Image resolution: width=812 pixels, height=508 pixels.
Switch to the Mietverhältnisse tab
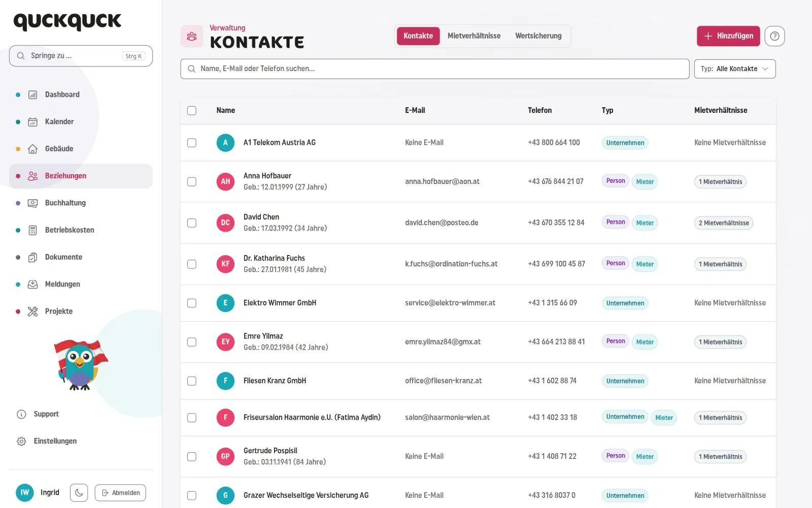(474, 36)
